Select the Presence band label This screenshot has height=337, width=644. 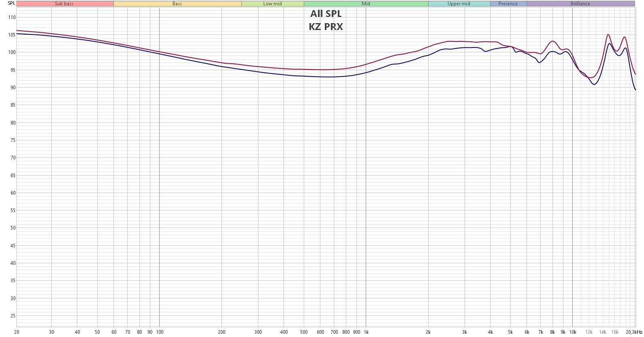[508, 4]
